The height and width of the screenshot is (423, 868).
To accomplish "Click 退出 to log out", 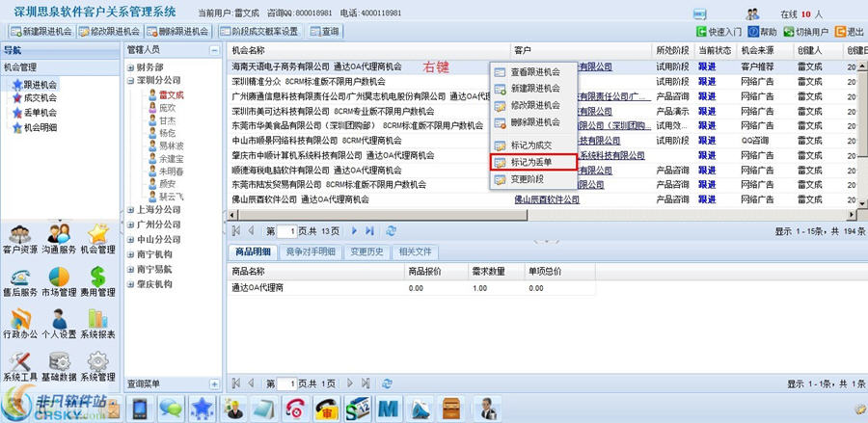I will pos(849,32).
